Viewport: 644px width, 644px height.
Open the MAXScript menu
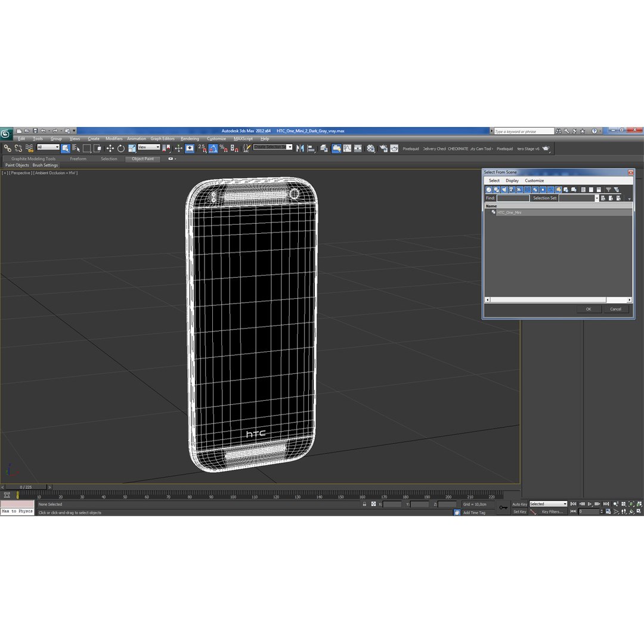[x=243, y=139]
